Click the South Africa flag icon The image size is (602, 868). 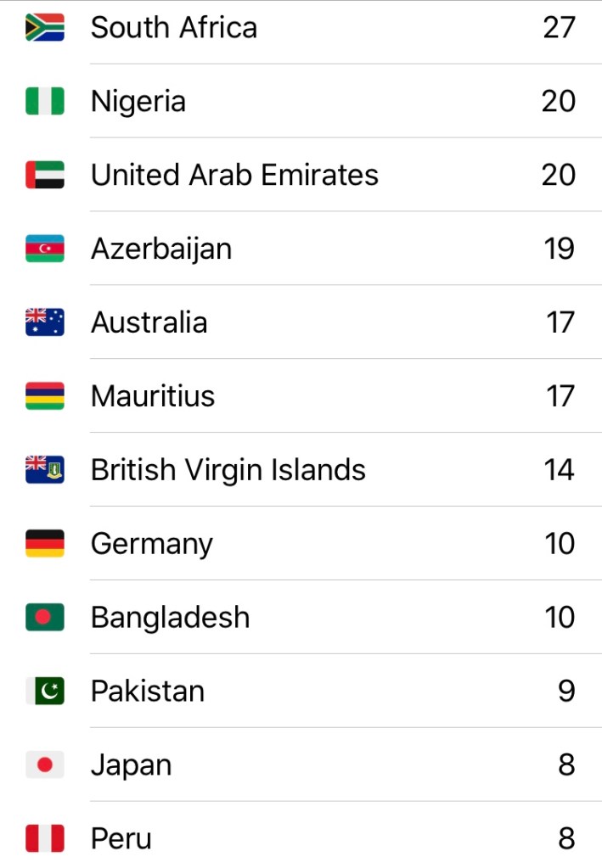tap(45, 28)
